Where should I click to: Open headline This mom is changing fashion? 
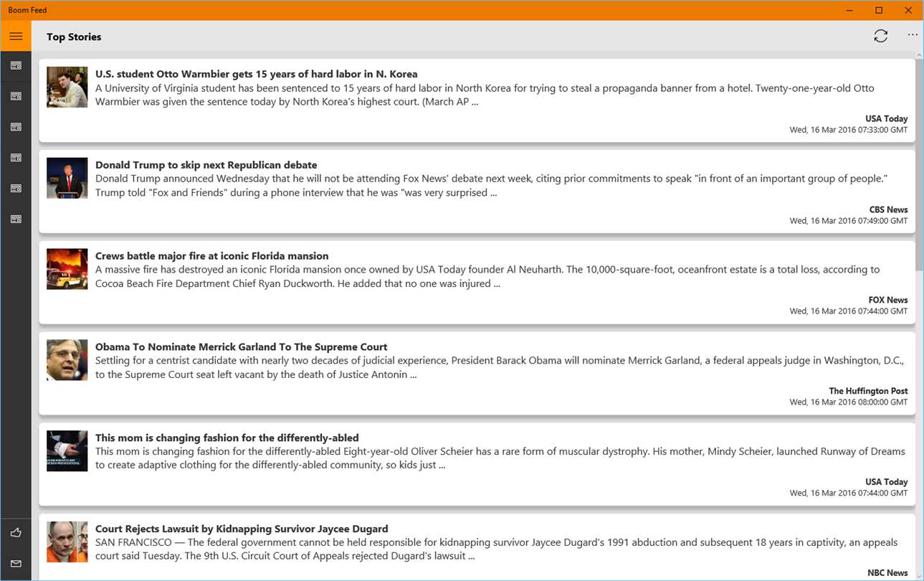click(227, 438)
